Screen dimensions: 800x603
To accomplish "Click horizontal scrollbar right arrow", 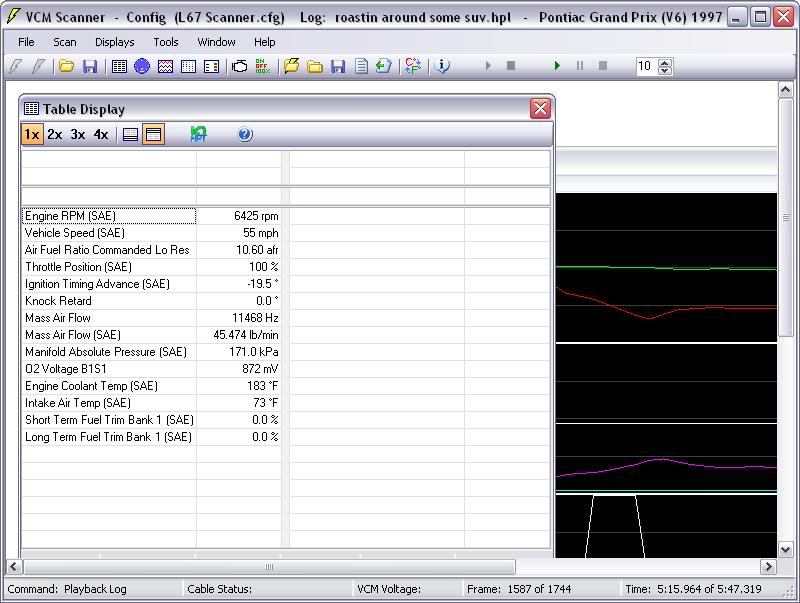I will (768, 566).
